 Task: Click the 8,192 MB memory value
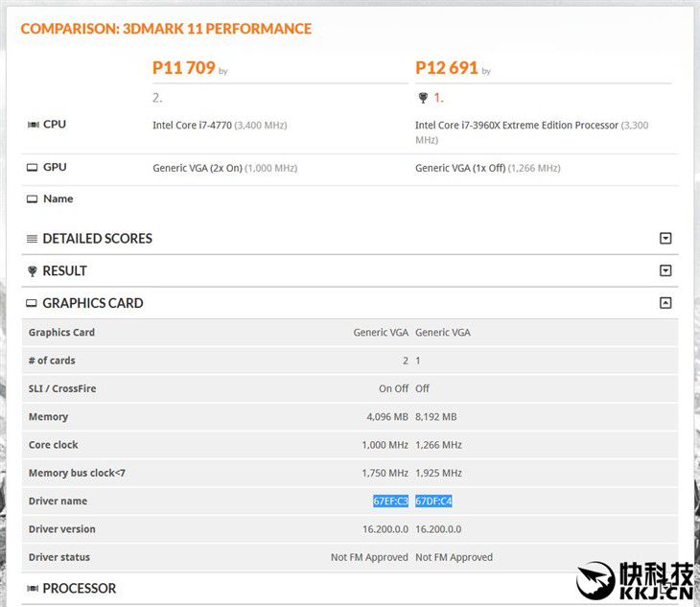tap(436, 417)
